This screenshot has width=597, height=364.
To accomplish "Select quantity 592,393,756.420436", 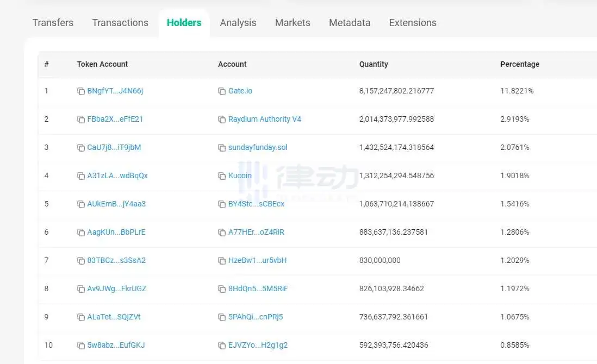I will point(393,345).
